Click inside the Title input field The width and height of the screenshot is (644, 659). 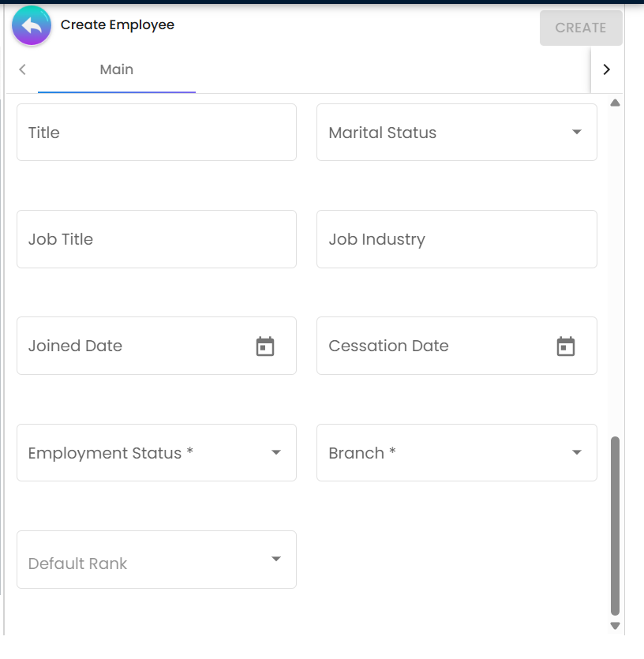tap(156, 132)
